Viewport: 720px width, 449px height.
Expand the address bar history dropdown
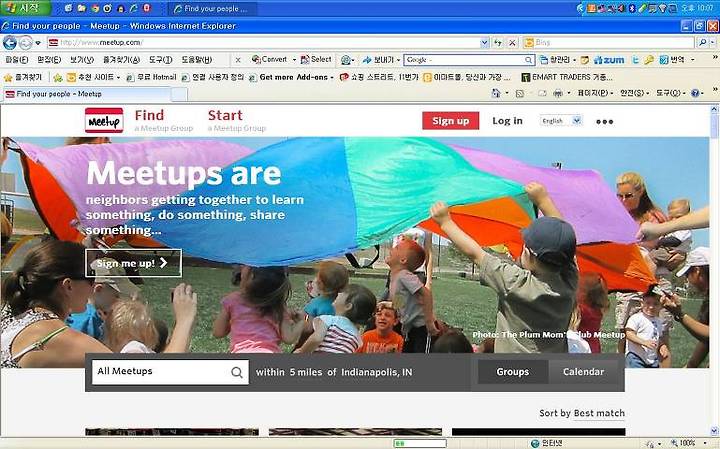(x=484, y=43)
